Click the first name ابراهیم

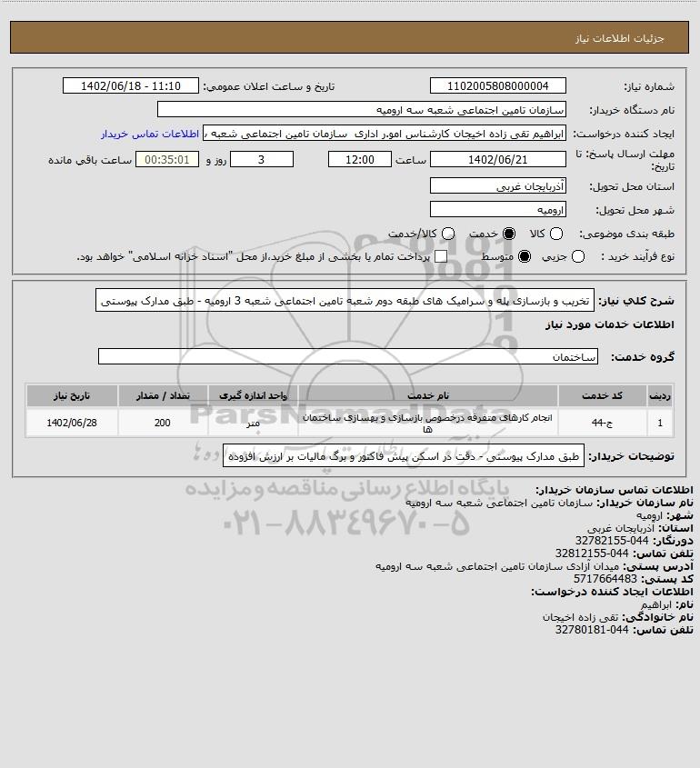click(656, 604)
